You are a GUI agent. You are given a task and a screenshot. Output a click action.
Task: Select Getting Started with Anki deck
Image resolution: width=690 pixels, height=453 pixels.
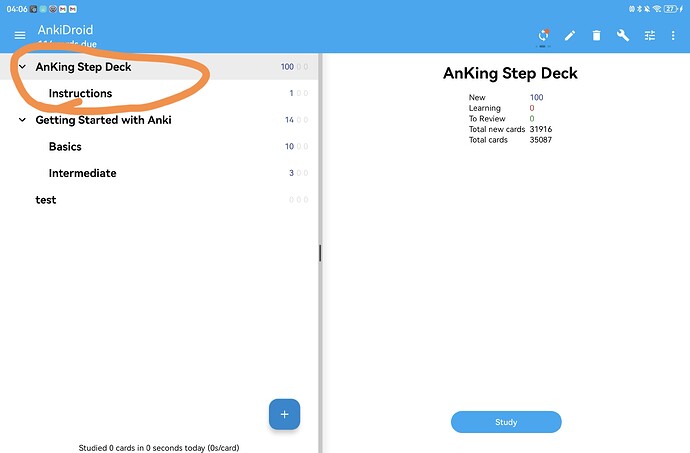click(x=158, y=120)
